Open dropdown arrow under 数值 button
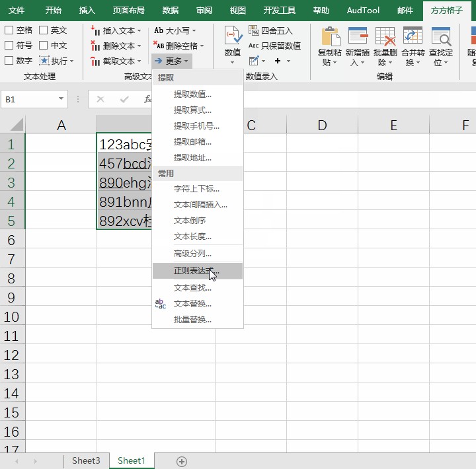This screenshot has width=476, height=469. (x=233, y=63)
